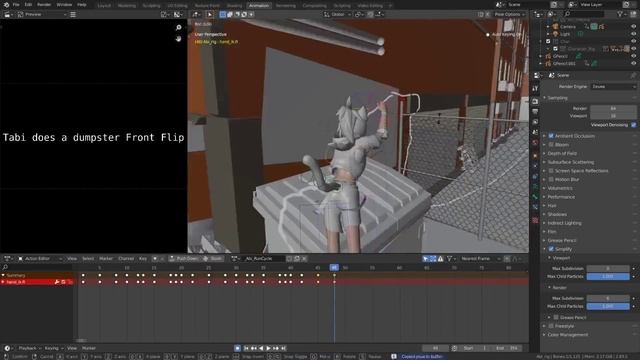The width and height of the screenshot is (640, 360).
Task: Open the Help menu
Action: [82, 5]
